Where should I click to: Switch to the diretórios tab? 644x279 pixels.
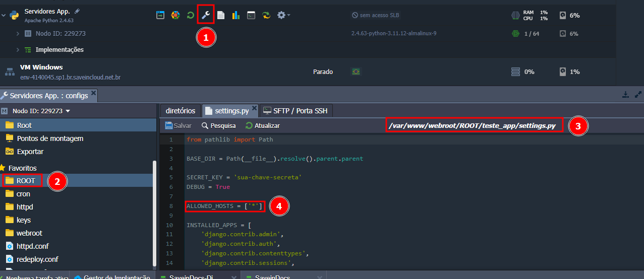[180, 111]
